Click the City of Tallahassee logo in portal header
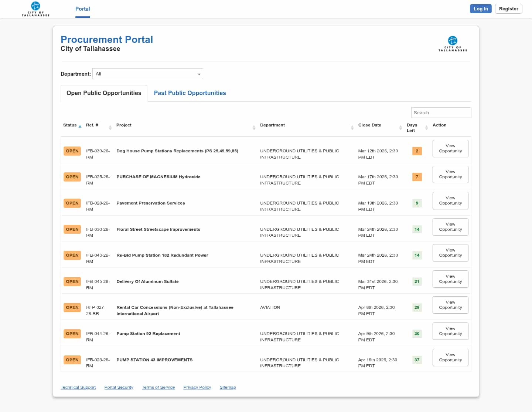 pyautogui.click(x=453, y=44)
